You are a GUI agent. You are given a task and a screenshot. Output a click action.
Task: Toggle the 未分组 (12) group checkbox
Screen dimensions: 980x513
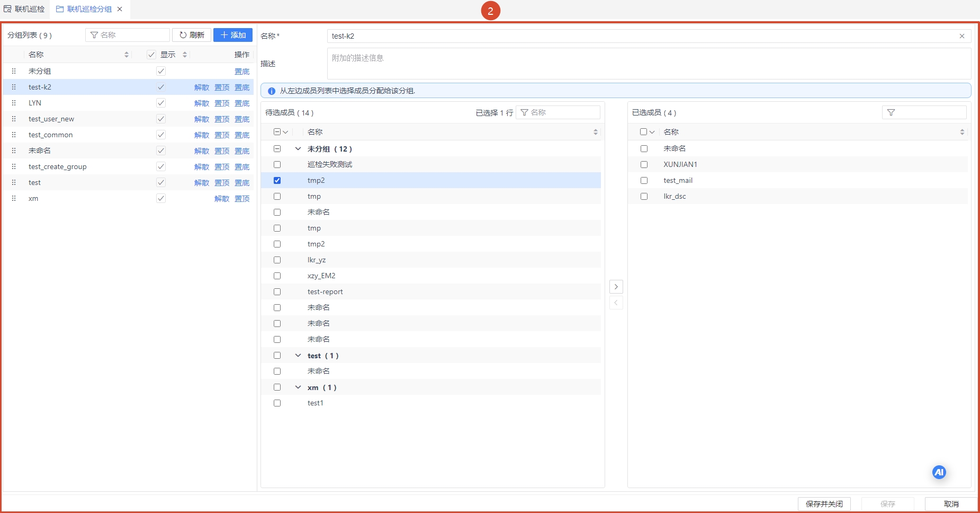[277, 148]
